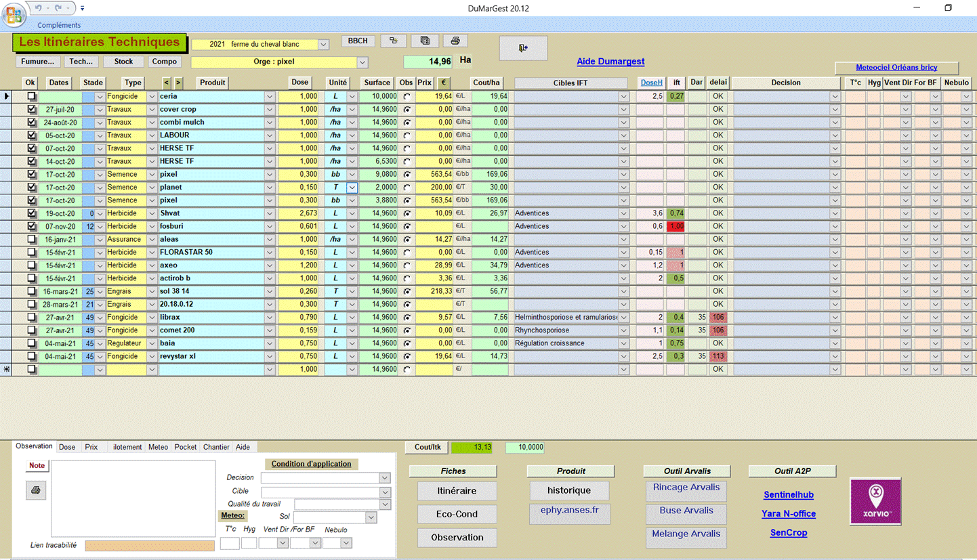Click in the Note text area
Viewport: 977px width, 560px height.
133,499
